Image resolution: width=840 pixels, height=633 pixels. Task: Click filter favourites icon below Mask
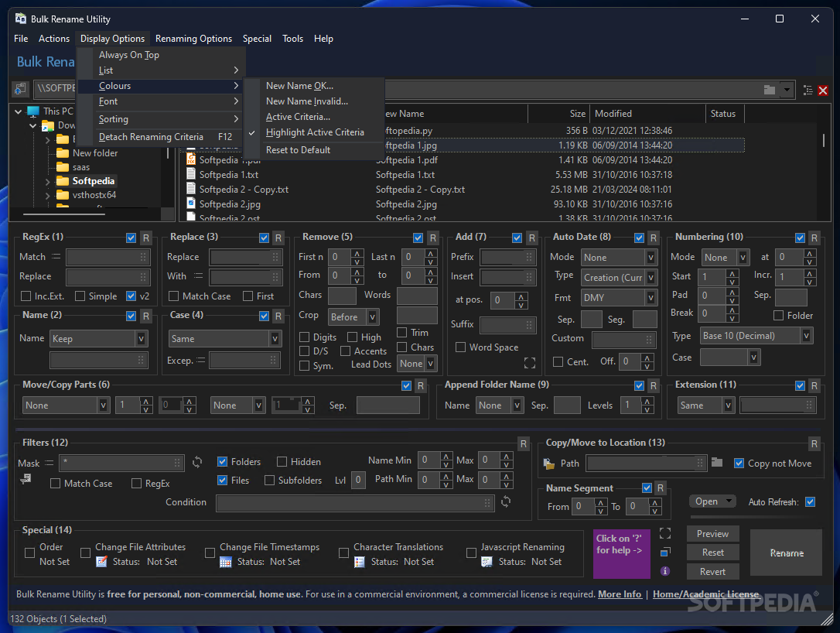(26, 479)
